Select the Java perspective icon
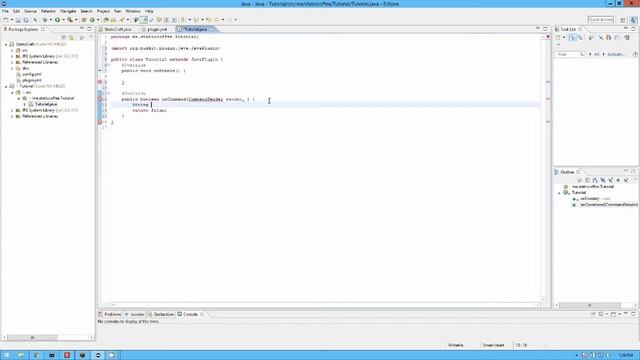640x360 pixels. [633, 20]
